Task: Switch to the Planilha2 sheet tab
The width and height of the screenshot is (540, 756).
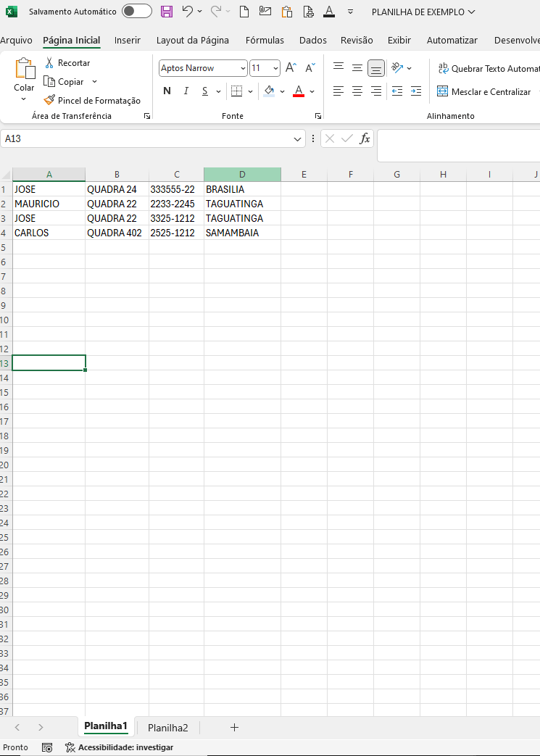Action: click(167, 728)
